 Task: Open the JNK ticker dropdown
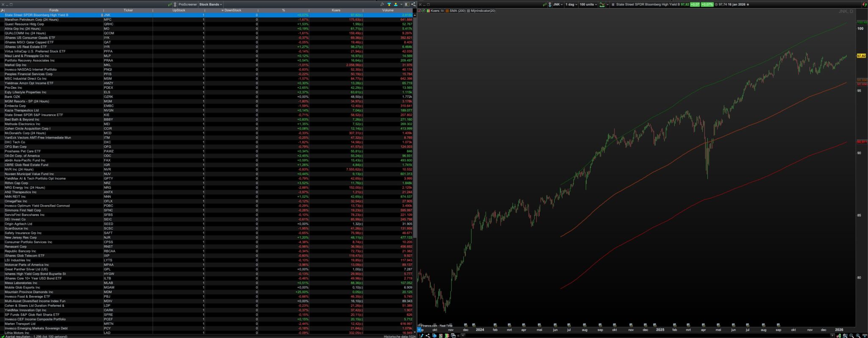[x=558, y=5]
